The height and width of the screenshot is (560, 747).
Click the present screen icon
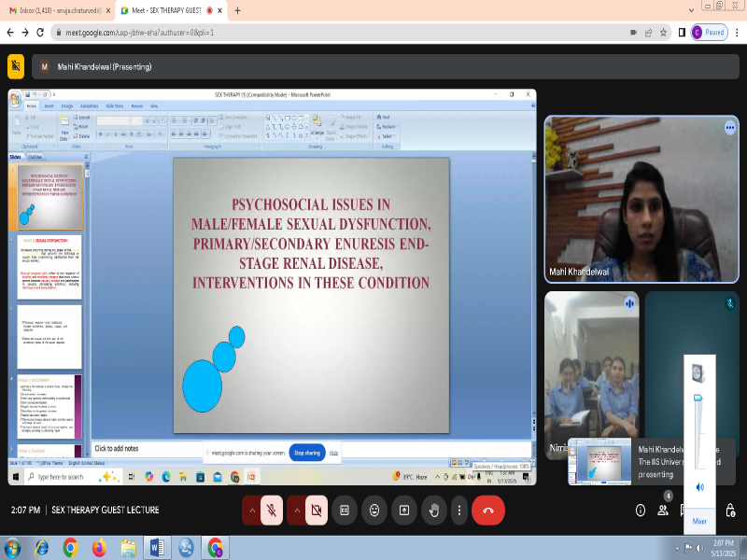point(404,511)
